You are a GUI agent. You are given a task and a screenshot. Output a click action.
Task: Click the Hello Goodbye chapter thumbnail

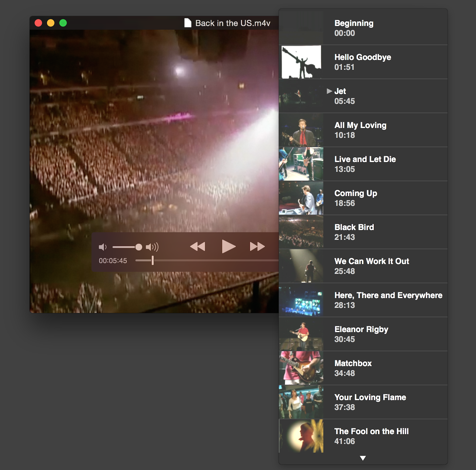[x=301, y=62]
